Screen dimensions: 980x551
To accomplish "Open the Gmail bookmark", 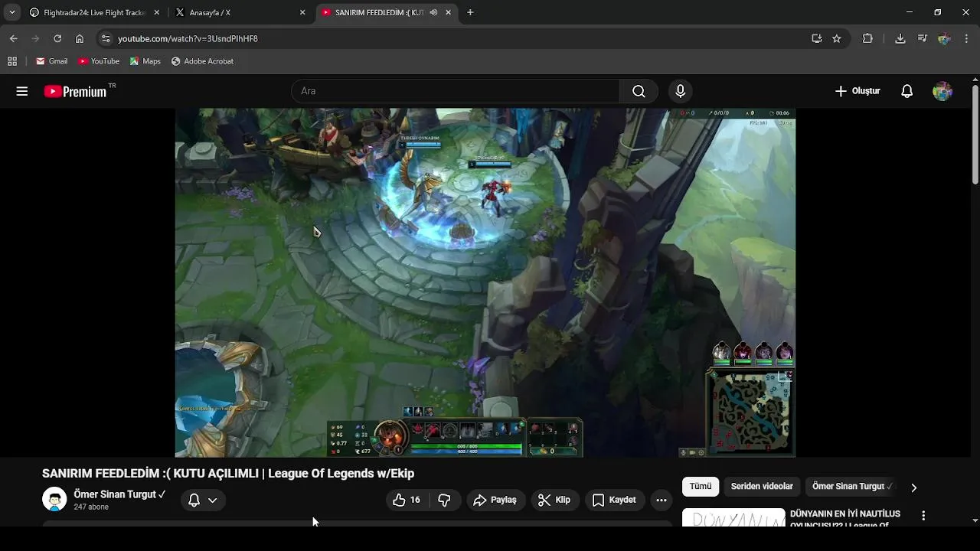I will point(51,61).
